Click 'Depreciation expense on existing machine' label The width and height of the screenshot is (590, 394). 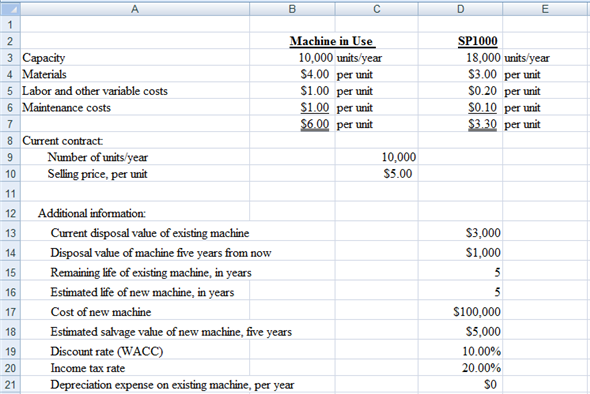(x=172, y=385)
